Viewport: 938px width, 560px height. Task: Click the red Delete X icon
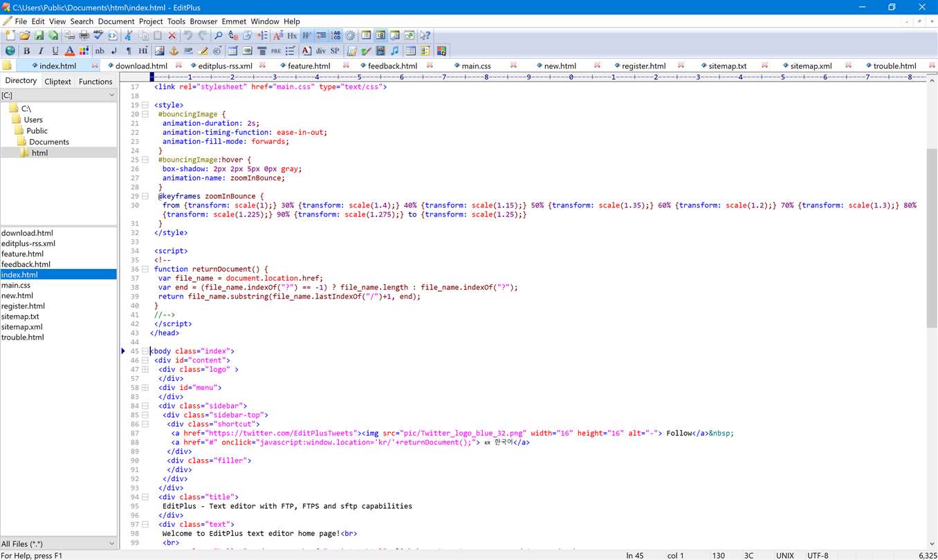[x=172, y=35]
